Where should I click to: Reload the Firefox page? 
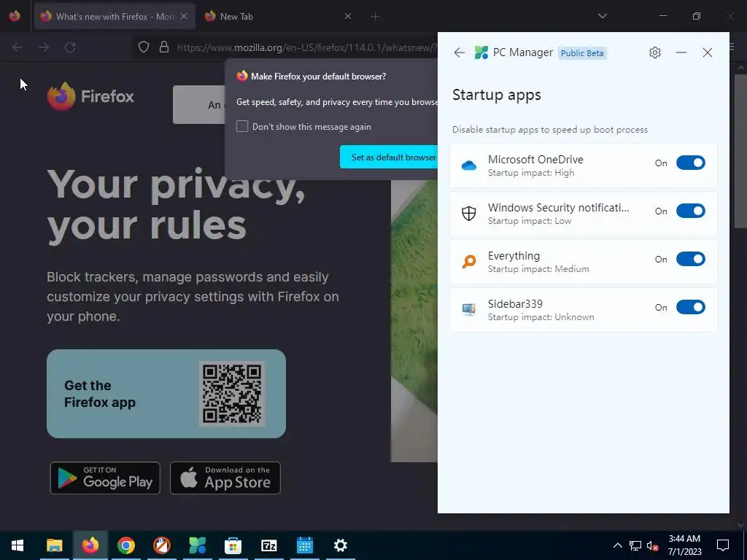70,47
